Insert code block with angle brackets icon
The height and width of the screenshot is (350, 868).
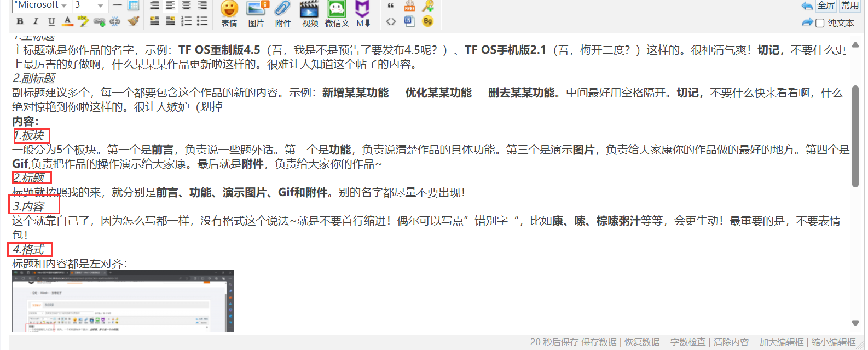click(x=391, y=21)
